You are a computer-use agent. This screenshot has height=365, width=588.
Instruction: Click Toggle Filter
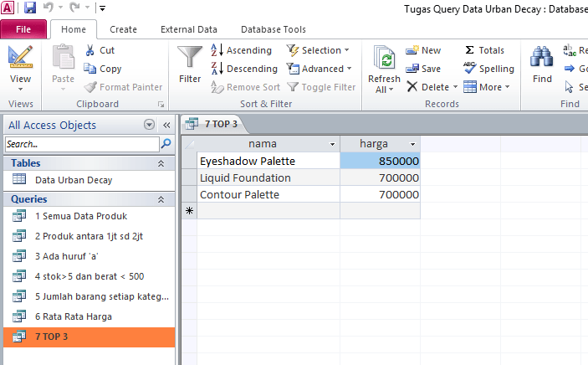pyautogui.click(x=321, y=87)
